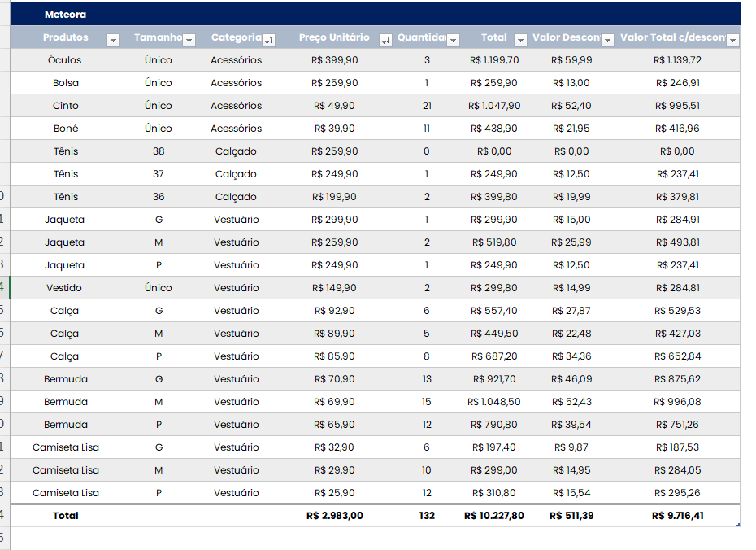Click Acessórios cell in Óculos row
The image size is (756, 550).
[237, 60]
